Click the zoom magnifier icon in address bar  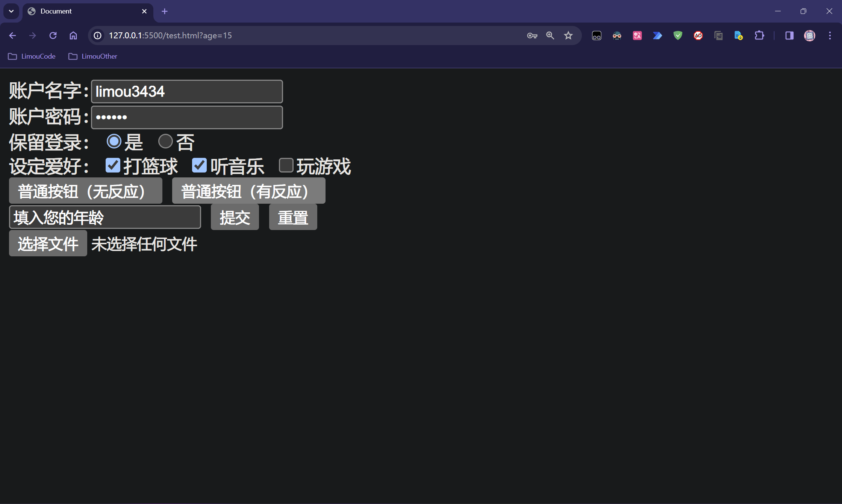550,36
